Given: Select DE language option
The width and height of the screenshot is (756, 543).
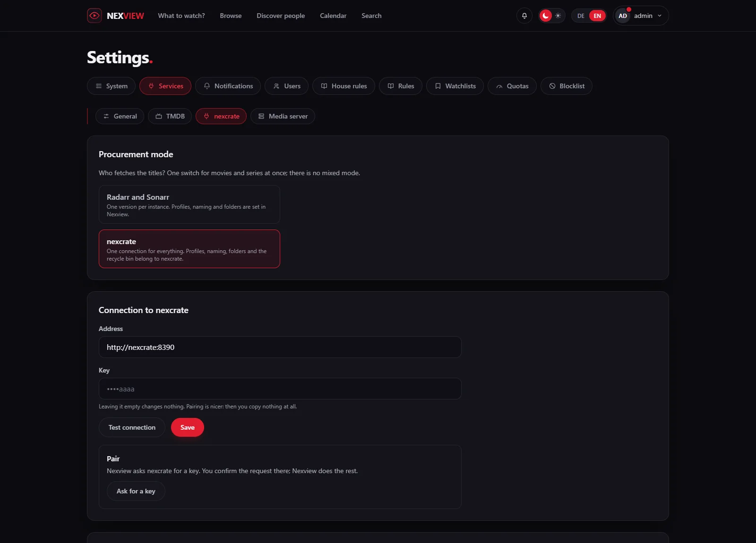Looking at the screenshot, I should [581, 16].
